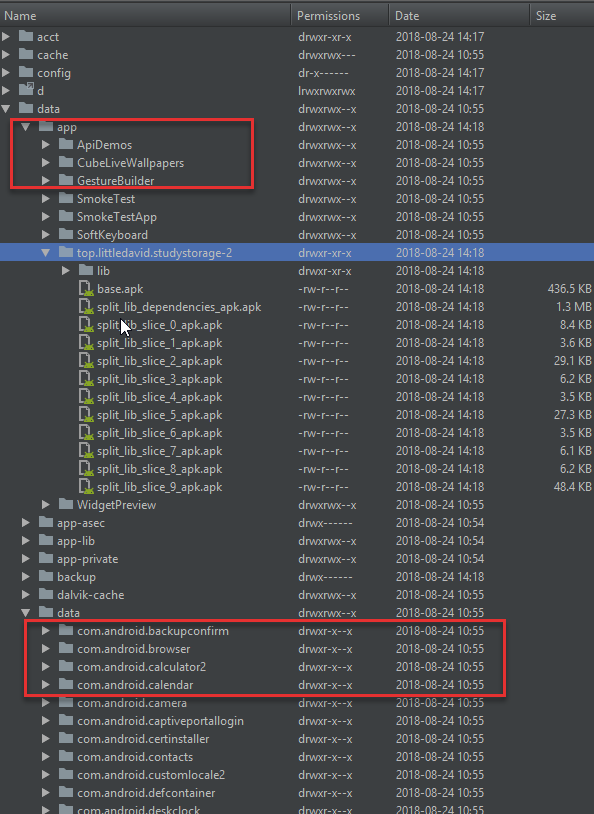Expand the cache folder arrow

pyautogui.click(x=6, y=55)
